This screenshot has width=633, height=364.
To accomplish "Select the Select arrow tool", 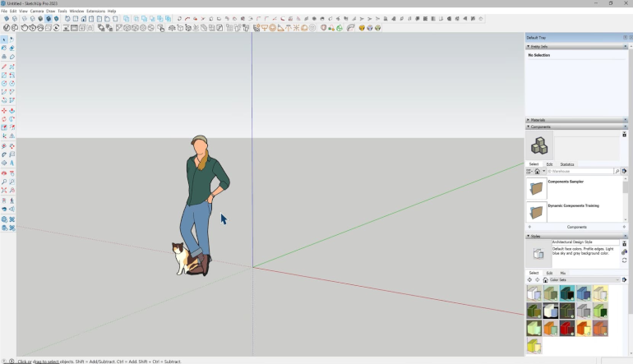I will point(4,39).
